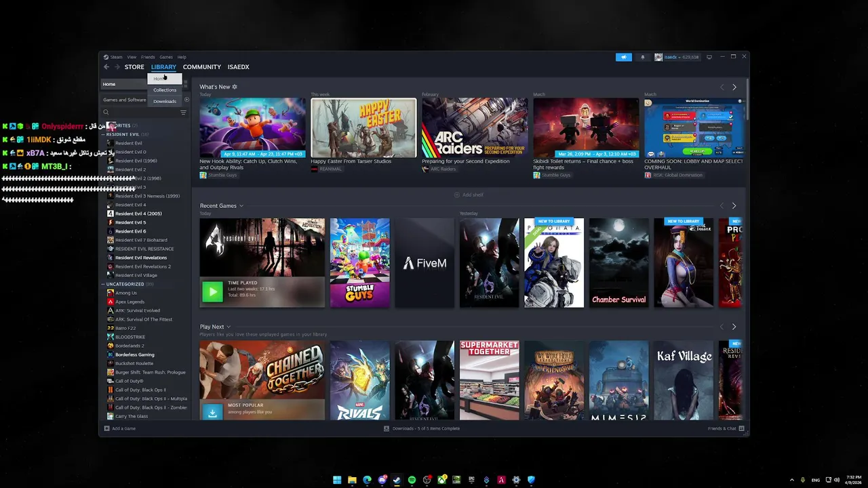The image size is (868, 488).
Task: Show next What's New items arrow
Action: click(734, 87)
